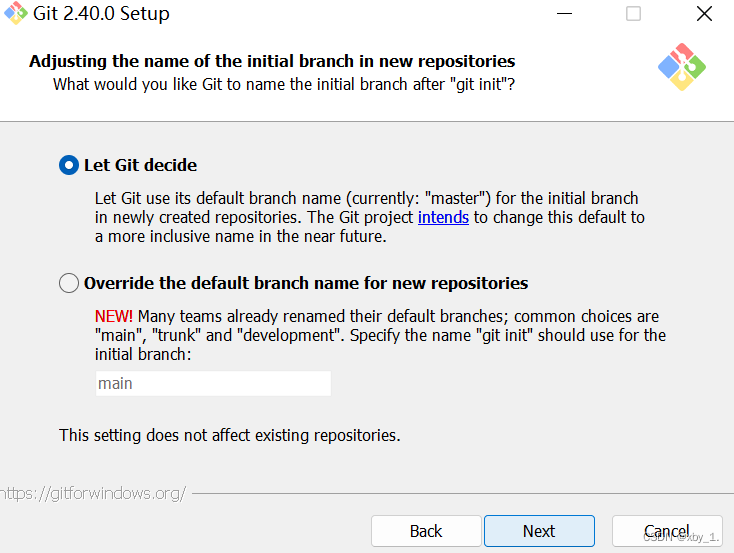Screen dimensions: 734x553
Task: Click the branch name field containing "main"
Action: click(x=213, y=383)
